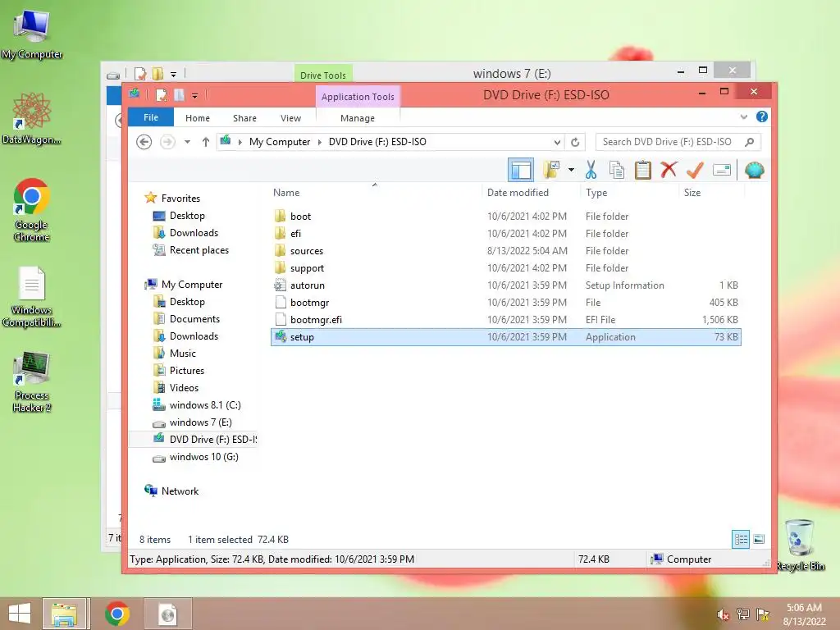Switch to details view icon in status bar
This screenshot has height=630, width=840.
click(741, 539)
